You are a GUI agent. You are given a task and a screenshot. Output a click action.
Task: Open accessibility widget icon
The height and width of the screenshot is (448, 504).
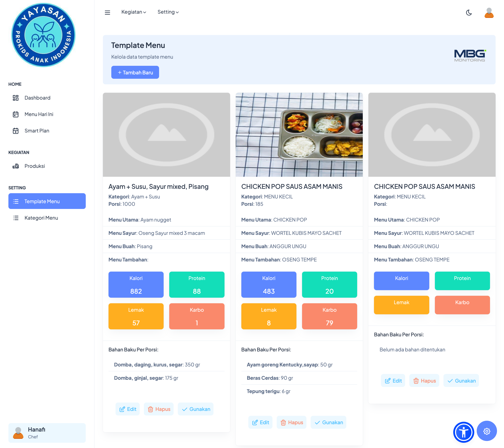coord(463,432)
